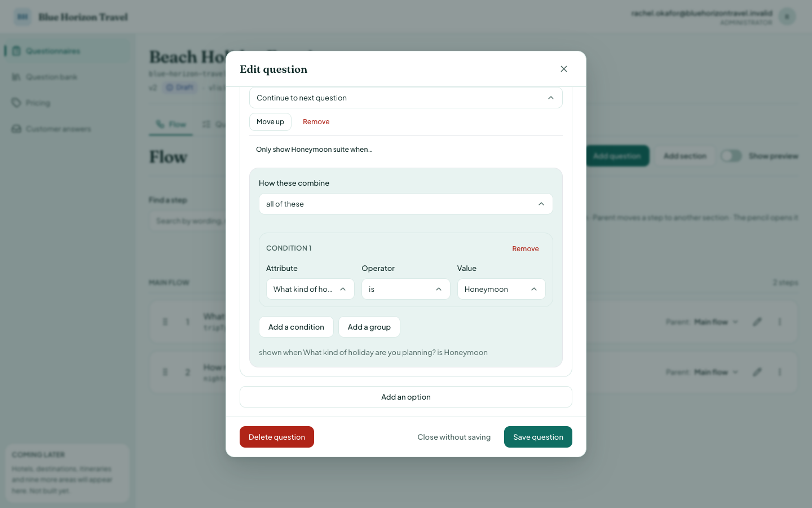Viewport: 812px width, 508px height.
Task: Go to Pricing in the sidebar
Action: point(68,103)
